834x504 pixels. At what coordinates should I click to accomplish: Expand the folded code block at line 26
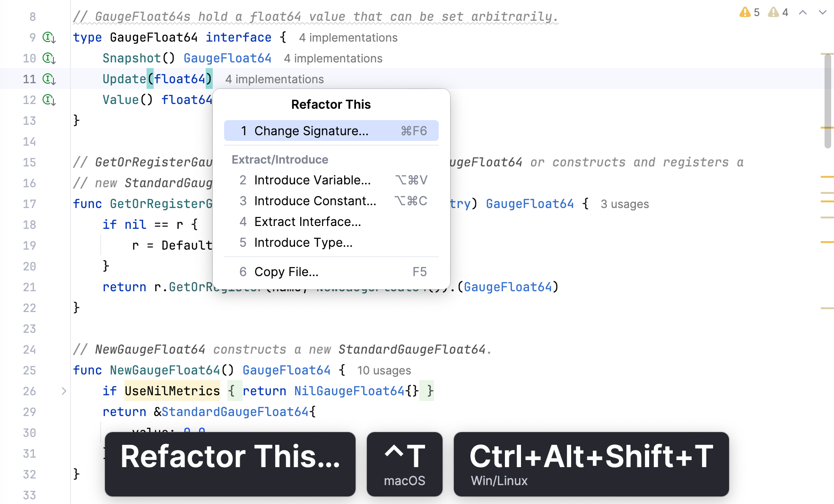[64, 391]
